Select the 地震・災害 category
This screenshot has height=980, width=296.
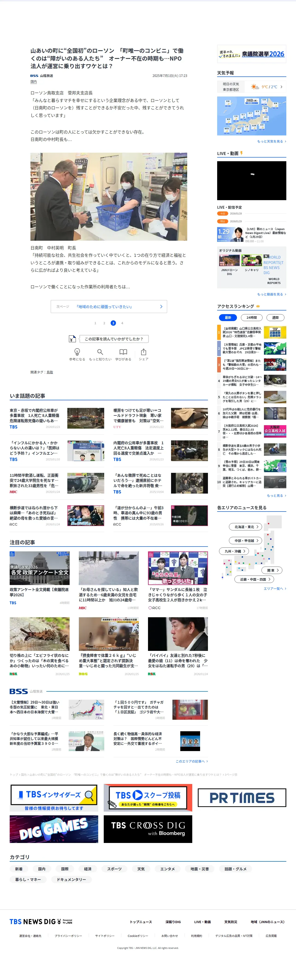pyautogui.click(x=200, y=869)
